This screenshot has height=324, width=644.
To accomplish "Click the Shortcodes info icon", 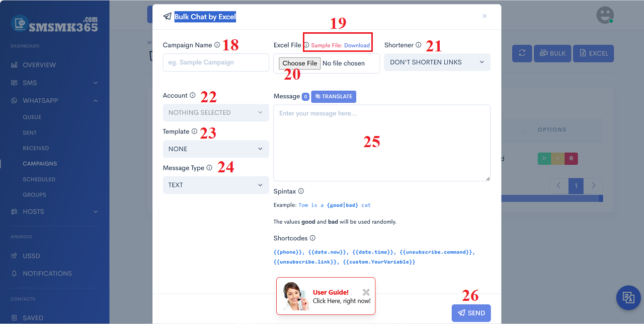I will click(312, 238).
